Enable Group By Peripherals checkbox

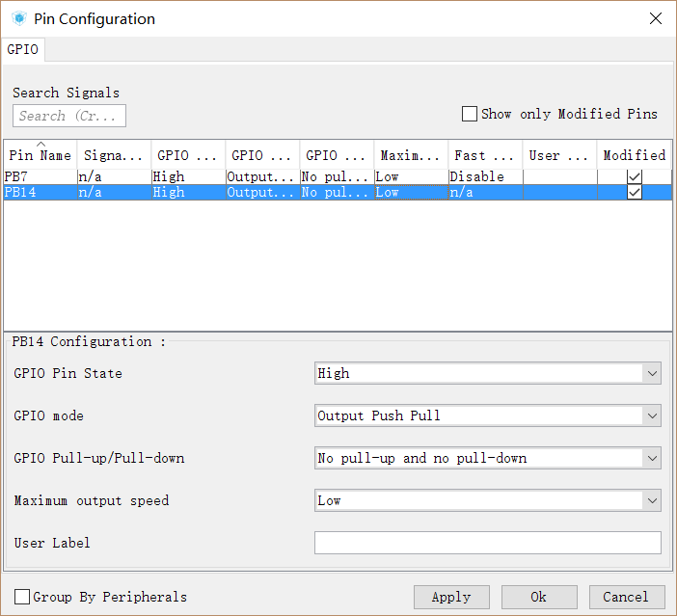(x=22, y=597)
